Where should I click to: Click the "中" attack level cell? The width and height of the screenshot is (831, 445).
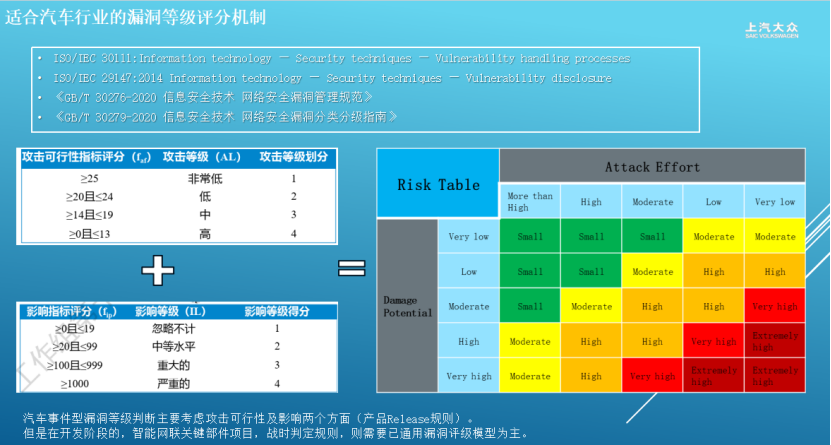(205, 215)
